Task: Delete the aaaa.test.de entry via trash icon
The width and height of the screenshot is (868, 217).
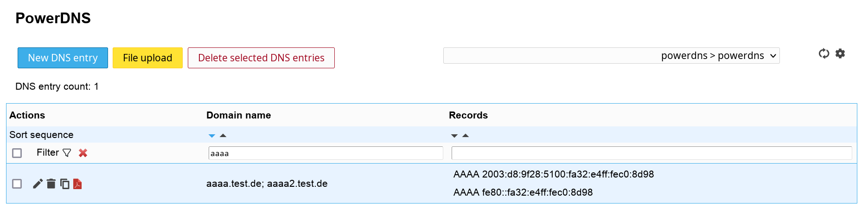Action: click(51, 184)
